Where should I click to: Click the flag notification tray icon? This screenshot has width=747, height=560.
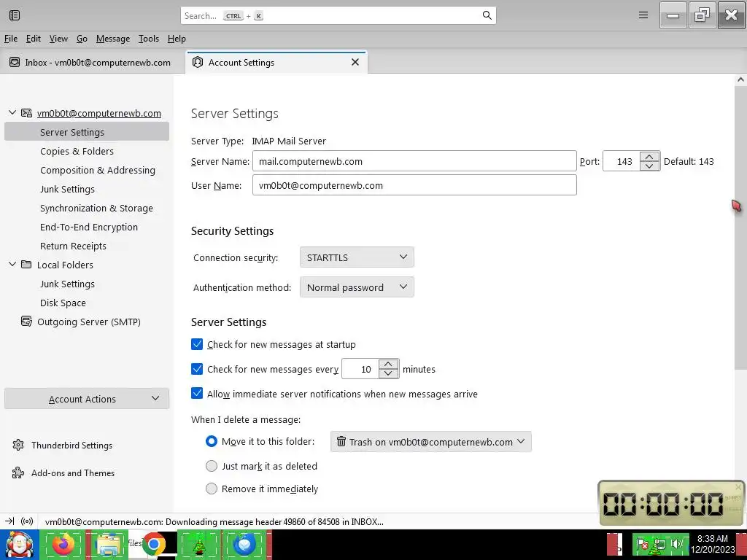pos(642,543)
